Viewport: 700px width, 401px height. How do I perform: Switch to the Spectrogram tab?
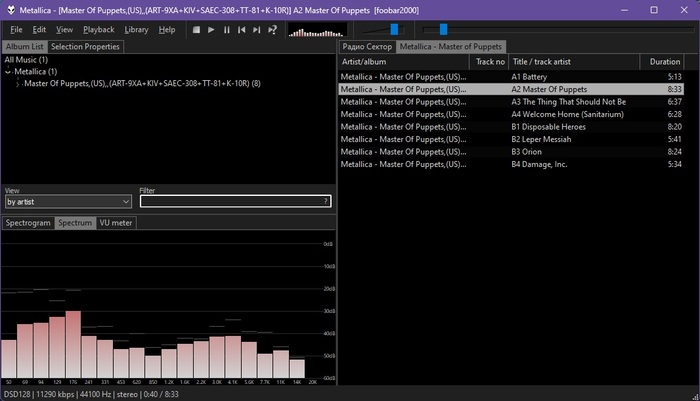click(27, 223)
